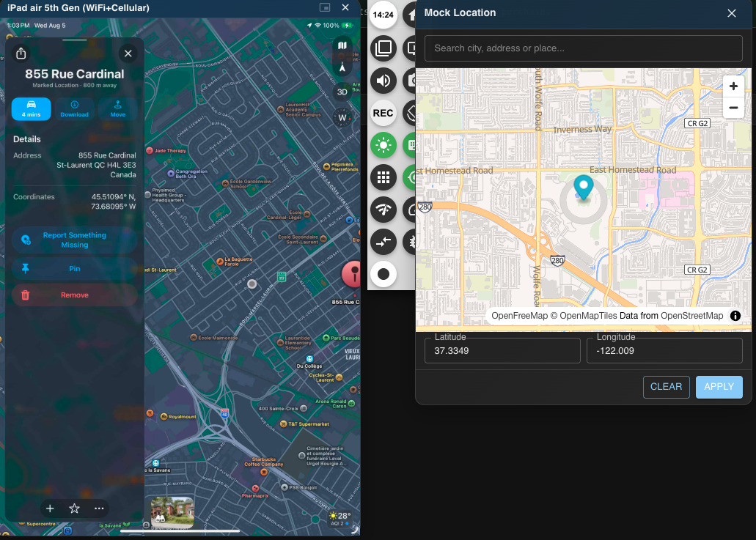Tap location tracking arrow in Maps
The height and width of the screenshot is (540, 756).
tap(342, 67)
